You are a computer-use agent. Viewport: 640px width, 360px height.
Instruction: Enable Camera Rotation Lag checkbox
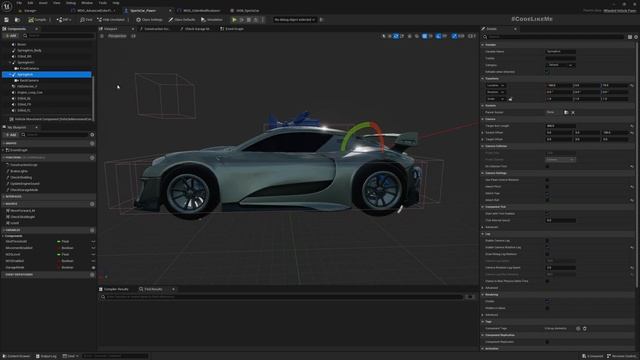[x=547, y=247]
